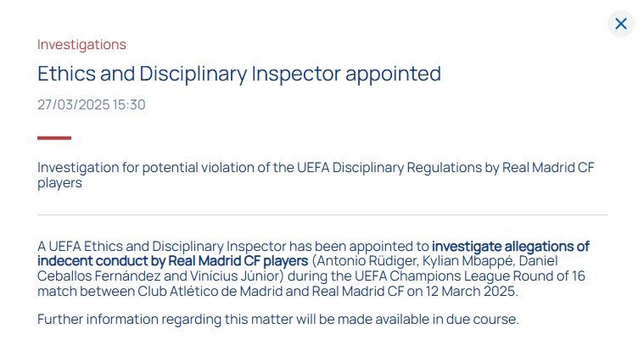Click bold 'indecent conduct by Real Madrid CF players'
Image resolution: width=644 pixels, height=362 pixels.
[x=172, y=261]
